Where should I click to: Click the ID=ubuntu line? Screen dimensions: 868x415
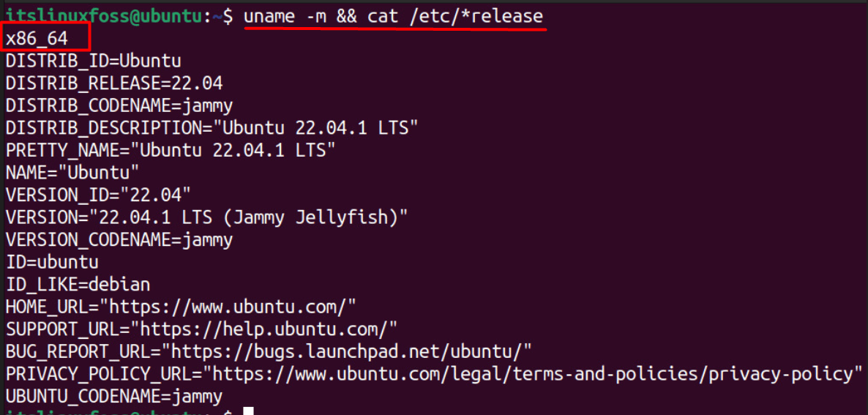click(x=52, y=262)
